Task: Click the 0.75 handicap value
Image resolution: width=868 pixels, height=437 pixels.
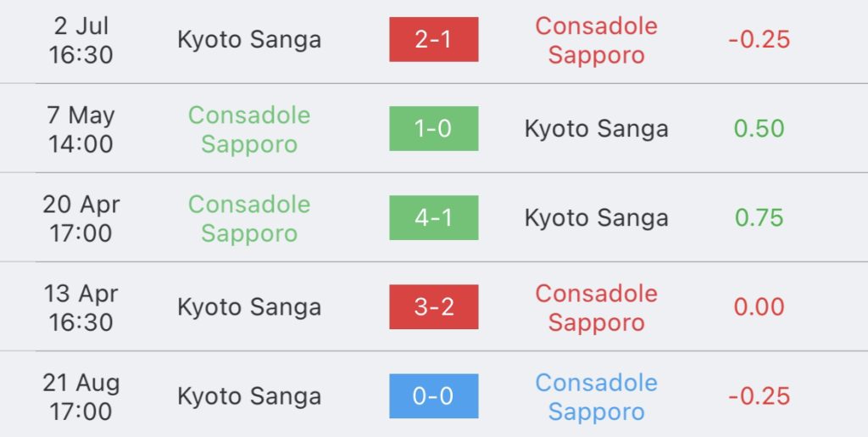Action: coord(759,218)
